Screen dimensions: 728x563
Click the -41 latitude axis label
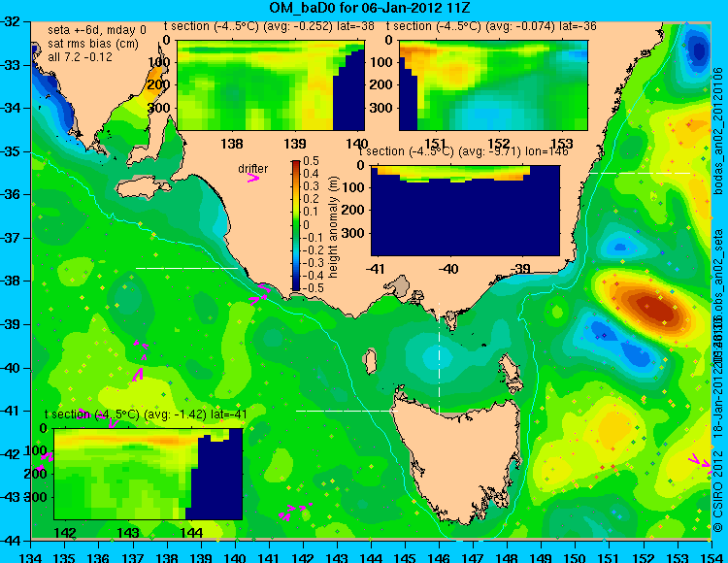[x=12, y=412]
